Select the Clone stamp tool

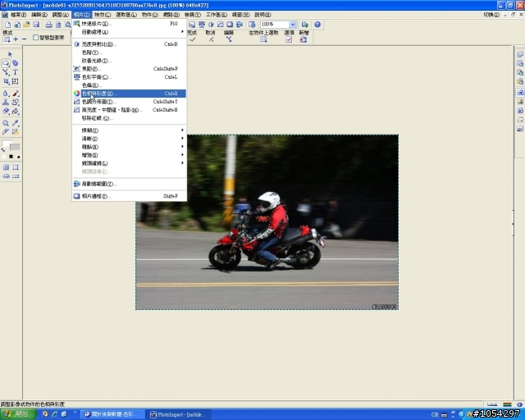pyautogui.click(x=6, y=103)
